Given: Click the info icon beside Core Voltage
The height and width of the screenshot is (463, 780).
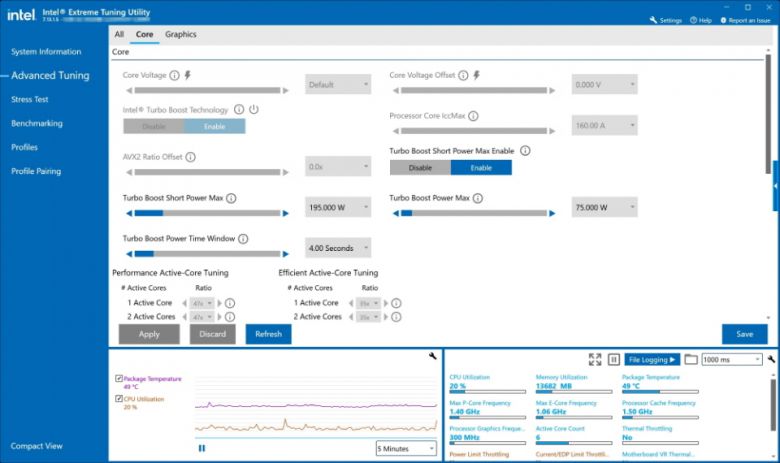Looking at the screenshot, I should click(x=174, y=75).
